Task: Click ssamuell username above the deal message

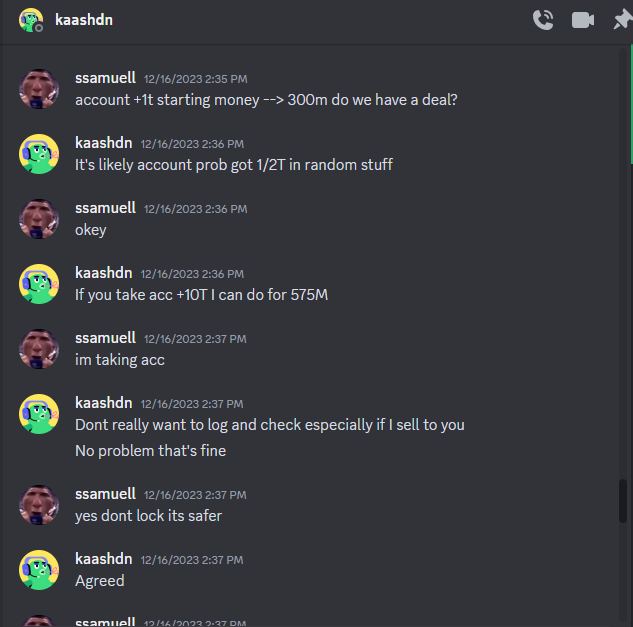Action: coord(105,78)
